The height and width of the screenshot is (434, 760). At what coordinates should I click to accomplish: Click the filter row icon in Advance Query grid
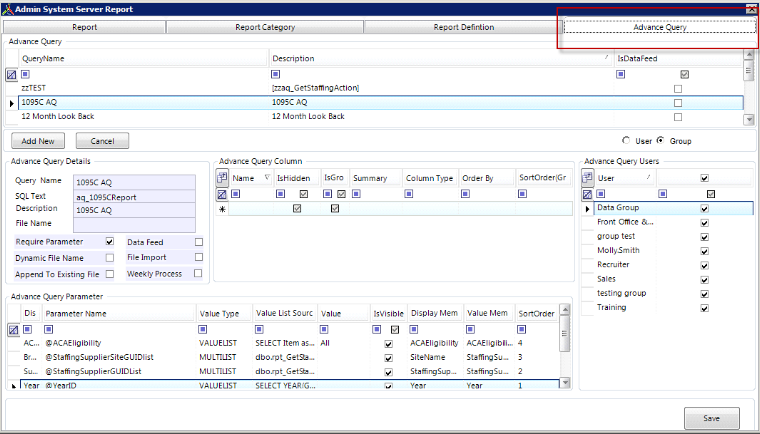point(11,75)
